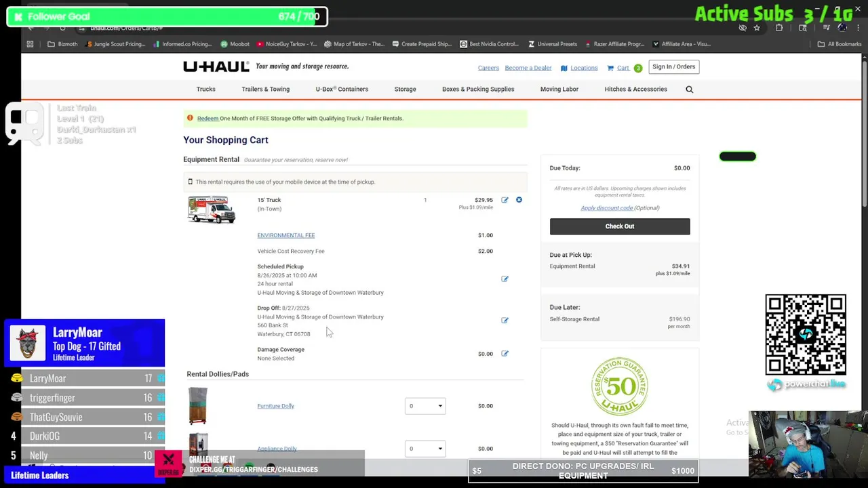
Task: Open Trailers & Towing menu
Action: [265, 89]
